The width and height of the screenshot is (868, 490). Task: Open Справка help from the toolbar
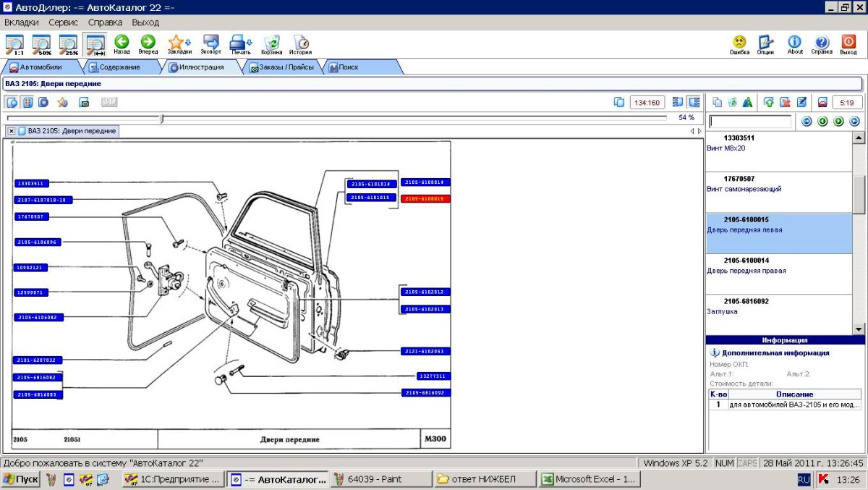[x=822, y=45]
